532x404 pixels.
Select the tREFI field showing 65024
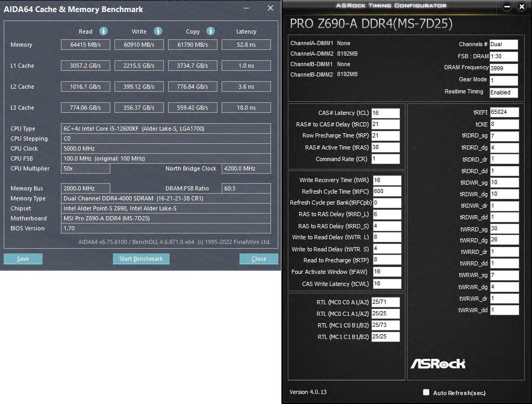pos(505,112)
